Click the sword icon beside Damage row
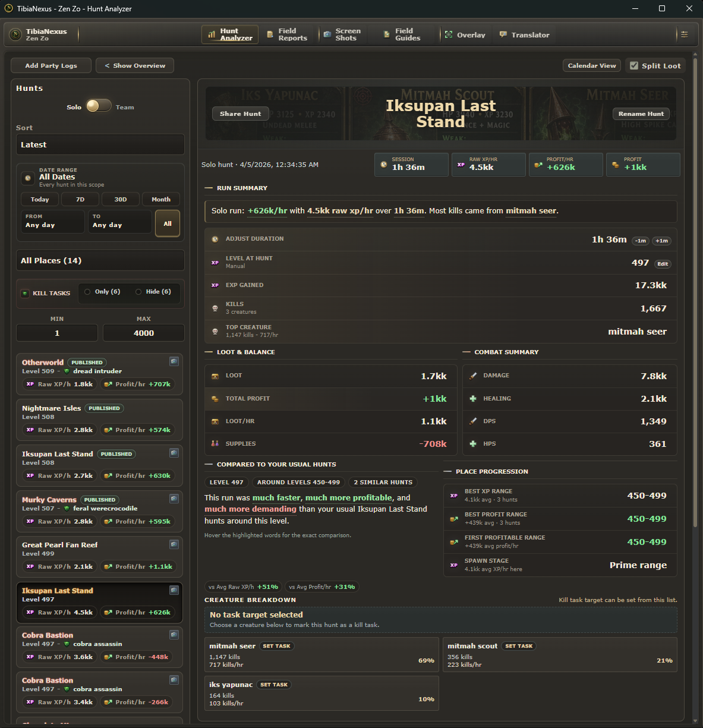 473,376
